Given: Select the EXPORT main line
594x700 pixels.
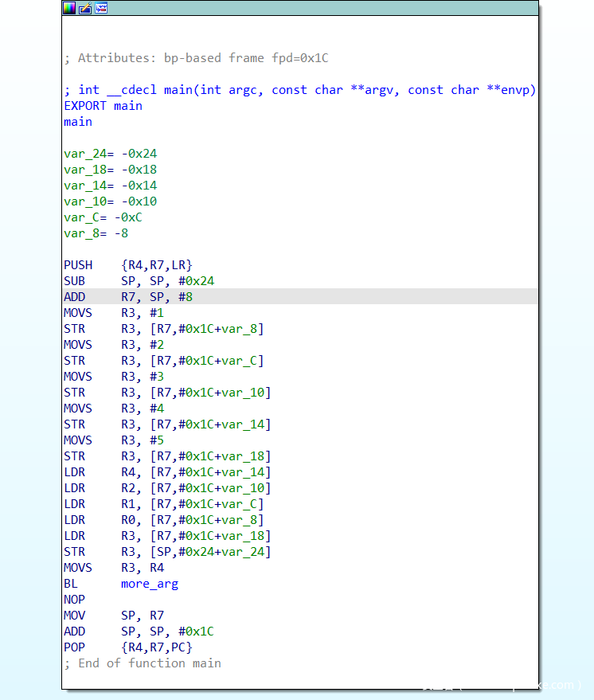Looking at the screenshot, I should (103, 106).
